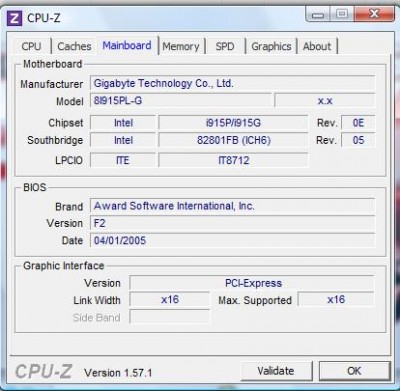The image size is (400, 391).
Task: Click the empty Side Band field
Action: [170, 317]
